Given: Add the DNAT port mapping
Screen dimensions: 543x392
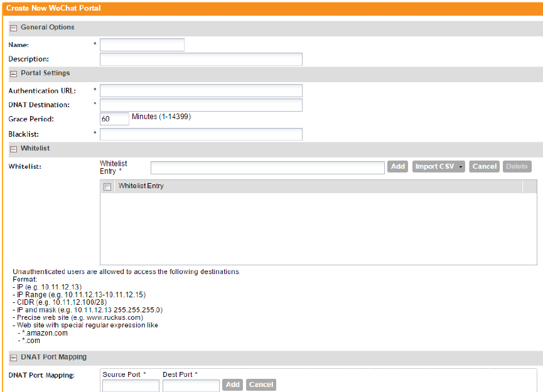Looking at the screenshot, I should point(233,384).
